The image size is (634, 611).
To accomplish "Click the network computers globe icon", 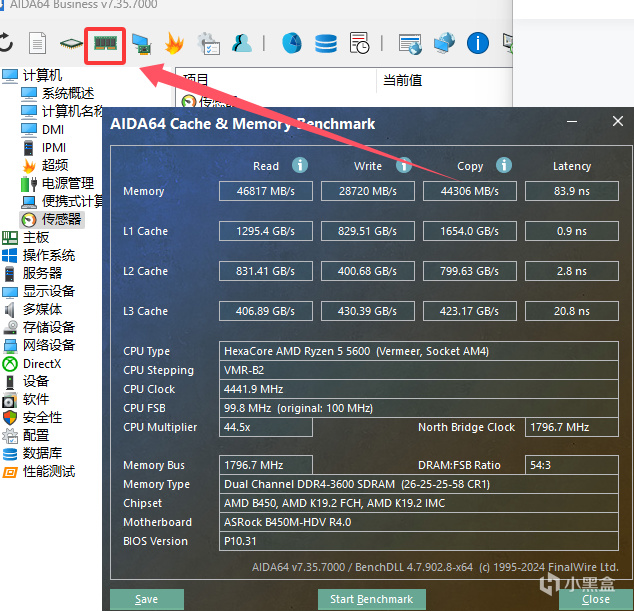I will (x=444, y=43).
